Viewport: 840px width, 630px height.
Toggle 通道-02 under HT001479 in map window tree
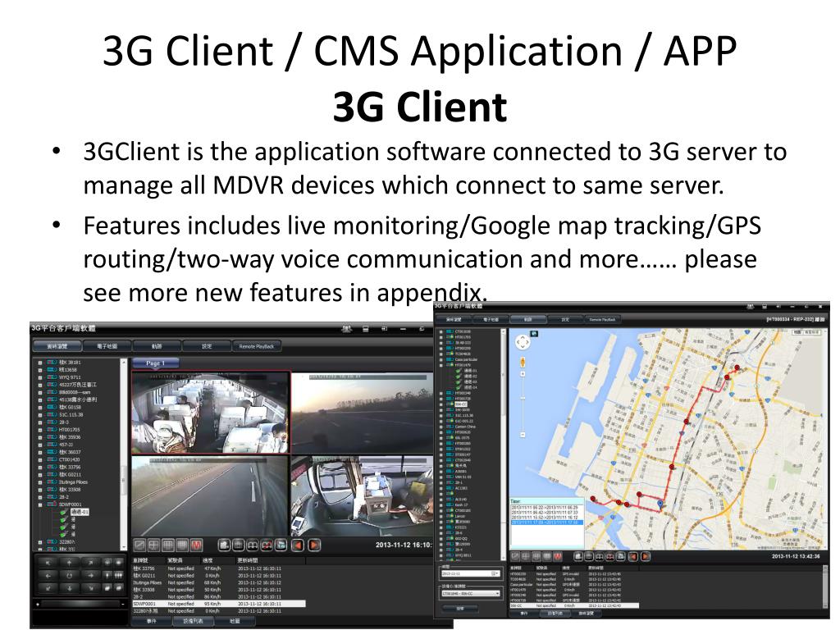pos(466,376)
